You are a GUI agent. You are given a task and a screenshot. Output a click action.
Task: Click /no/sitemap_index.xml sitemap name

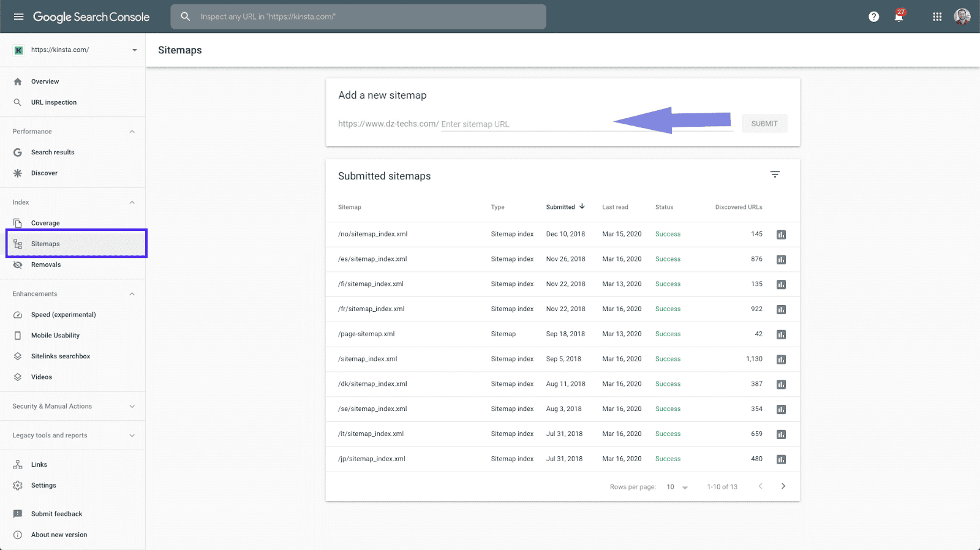(x=372, y=234)
